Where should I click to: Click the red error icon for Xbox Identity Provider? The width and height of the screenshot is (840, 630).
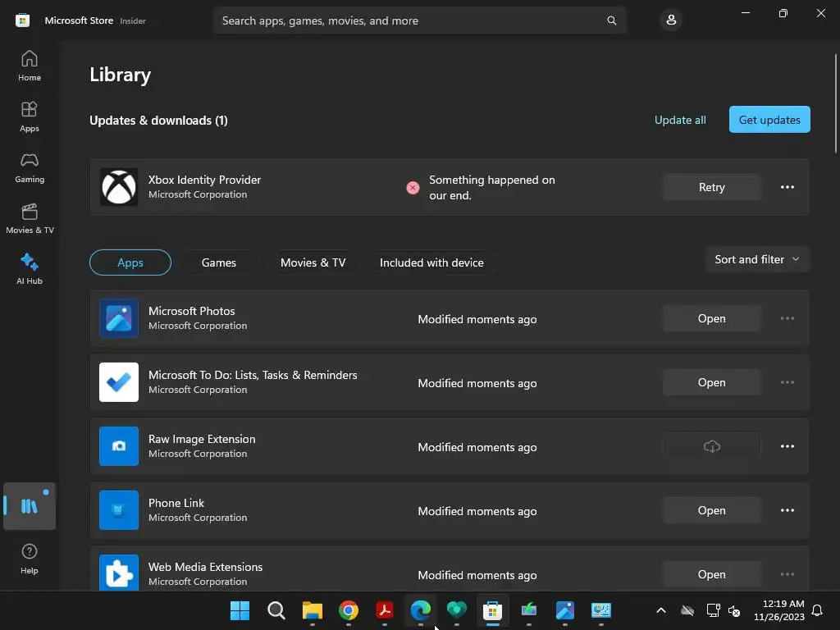pos(413,188)
